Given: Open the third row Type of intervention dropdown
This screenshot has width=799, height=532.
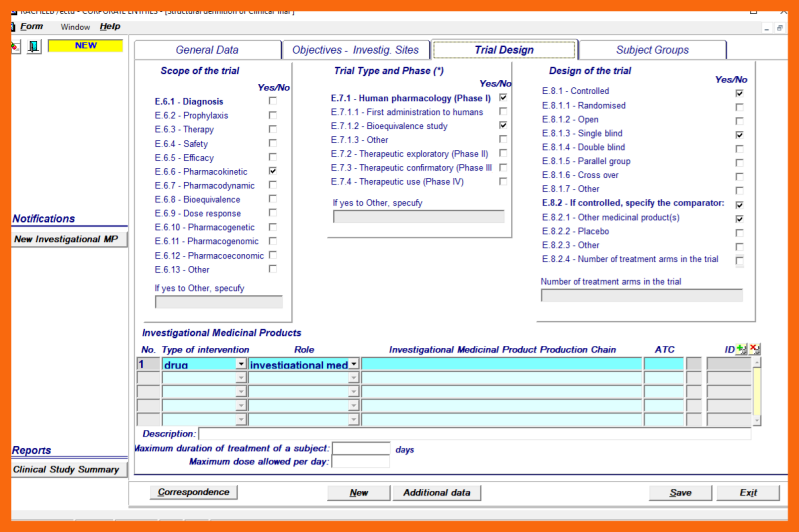Looking at the screenshot, I should [241, 391].
